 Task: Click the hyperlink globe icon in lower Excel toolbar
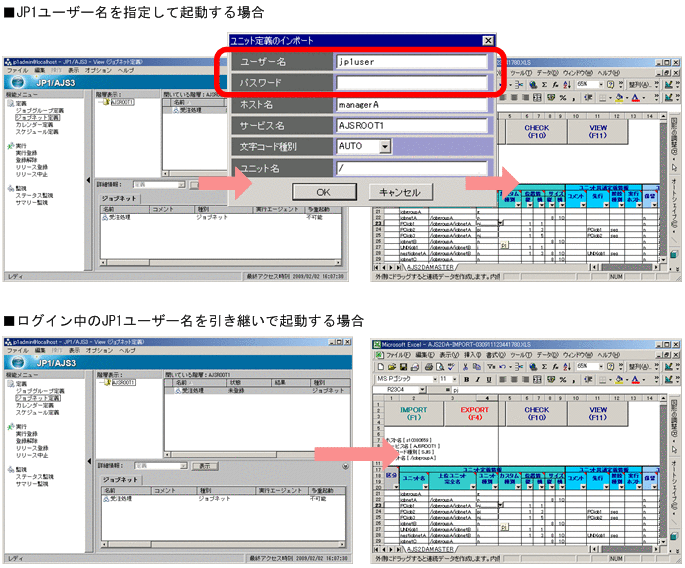[x=533, y=367]
